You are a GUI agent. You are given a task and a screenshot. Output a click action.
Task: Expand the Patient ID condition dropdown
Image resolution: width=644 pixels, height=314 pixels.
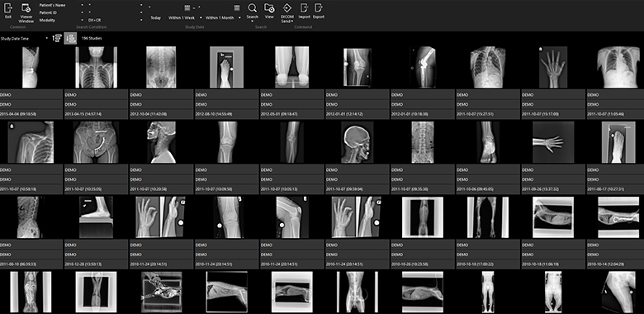point(82,12)
